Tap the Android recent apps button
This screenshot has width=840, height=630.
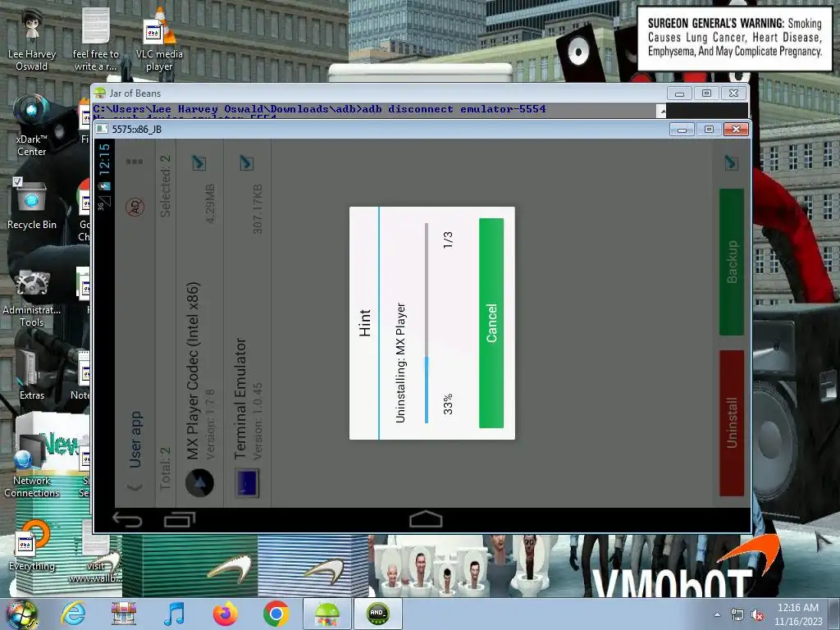tap(180, 519)
